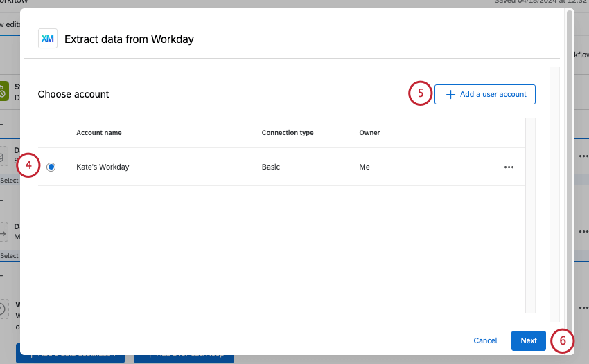Click the XM logo in the dialog header
This screenshot has height=364, width=589.
click(x=48, y=39)
